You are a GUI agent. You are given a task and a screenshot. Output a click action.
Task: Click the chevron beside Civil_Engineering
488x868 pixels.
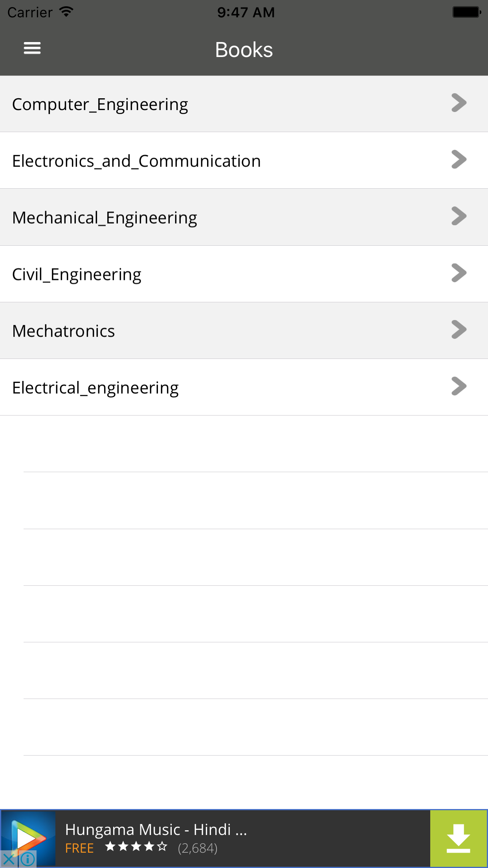click(459, 273)
